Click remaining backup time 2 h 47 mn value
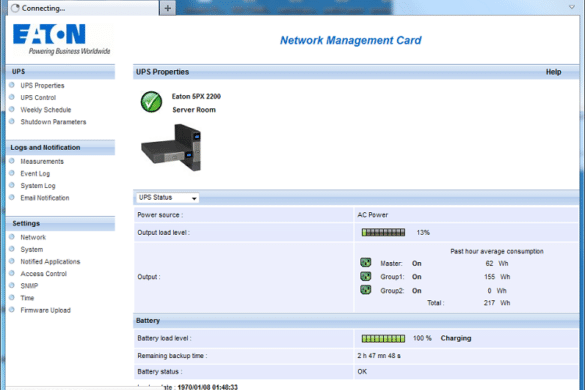 tap(379, 356)
